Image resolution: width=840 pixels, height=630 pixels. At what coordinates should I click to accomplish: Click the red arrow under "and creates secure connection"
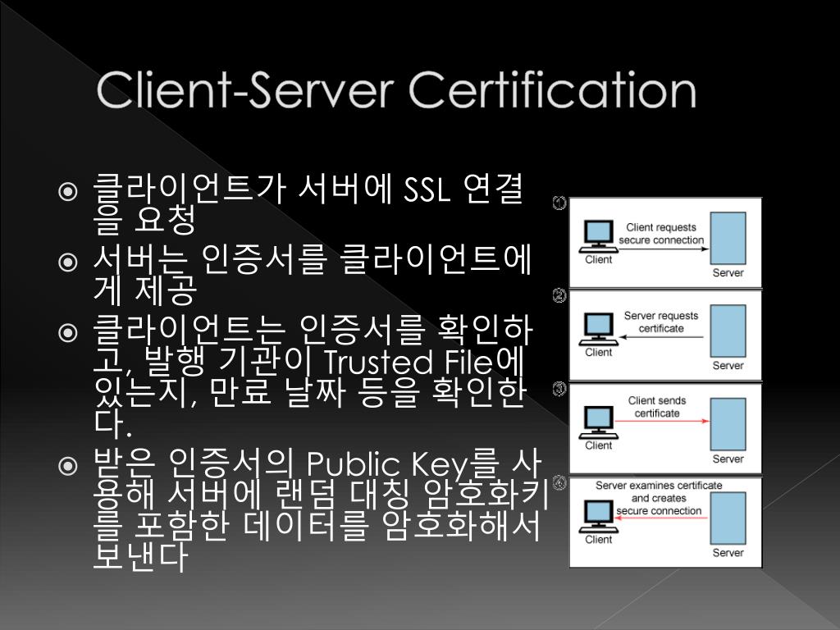[x=662, y=518]
